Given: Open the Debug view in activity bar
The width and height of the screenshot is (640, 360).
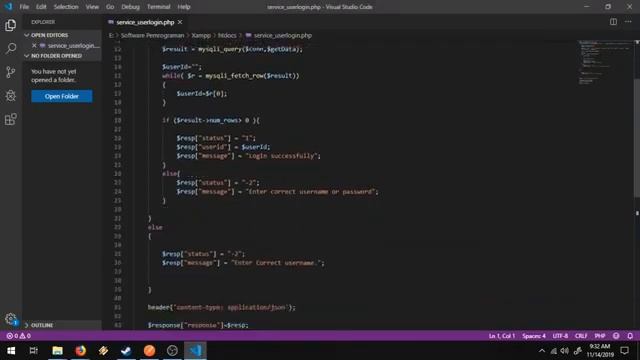Looking at the screenshot, I should click(11, 96).
